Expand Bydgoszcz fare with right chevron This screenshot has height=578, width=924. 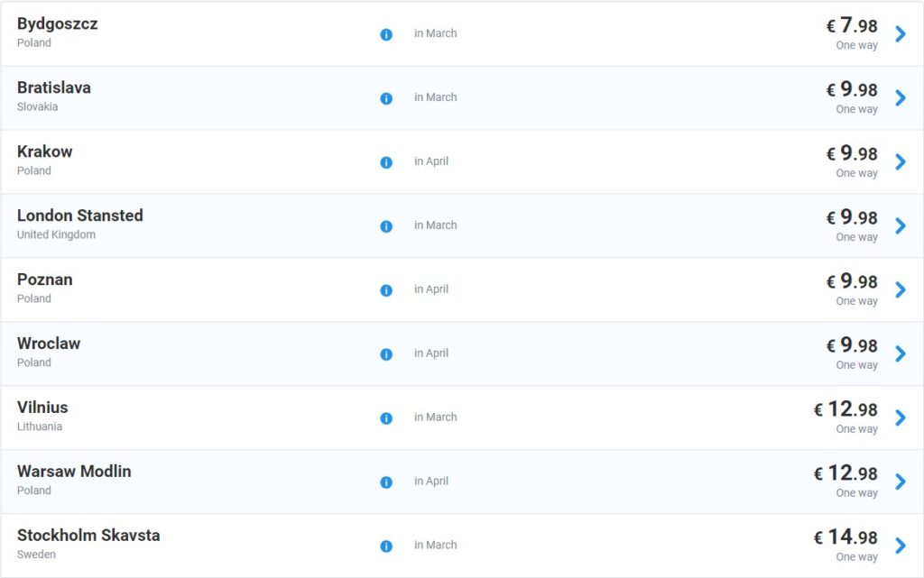tap(900, 34)
